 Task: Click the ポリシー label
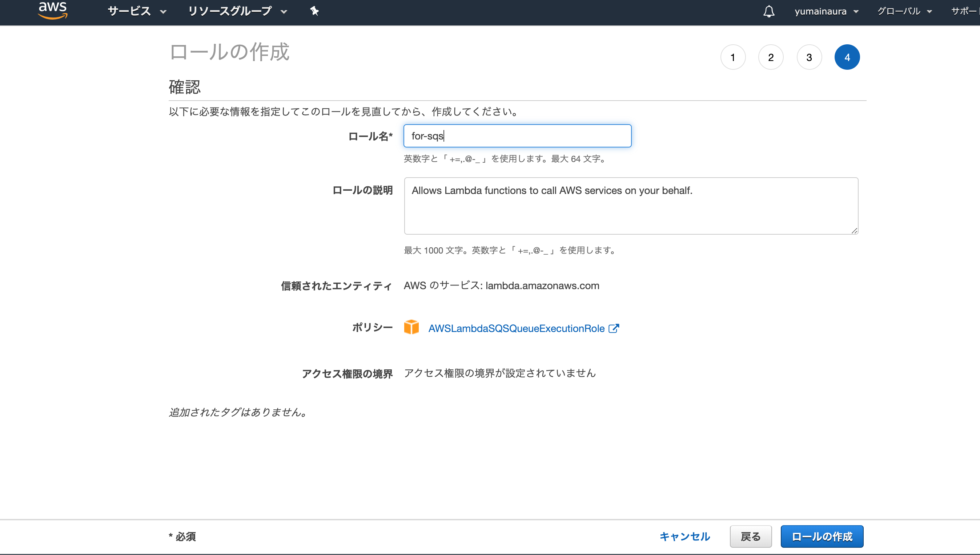tap(372, 327)
